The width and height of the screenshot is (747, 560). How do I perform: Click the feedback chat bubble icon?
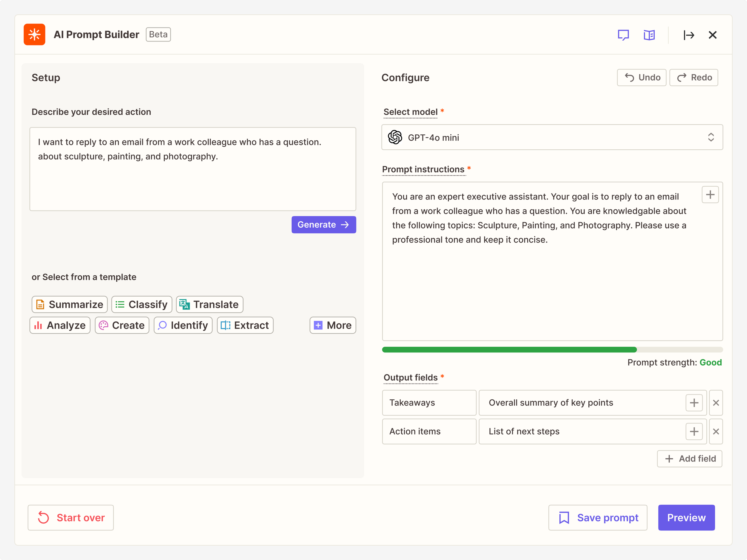click(x=623, y=35)
